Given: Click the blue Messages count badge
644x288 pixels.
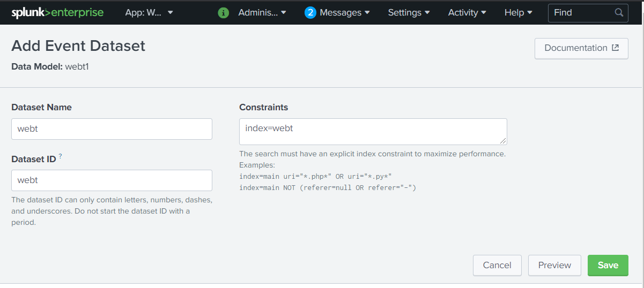Looking at the screenshot, I should point(310,13).
